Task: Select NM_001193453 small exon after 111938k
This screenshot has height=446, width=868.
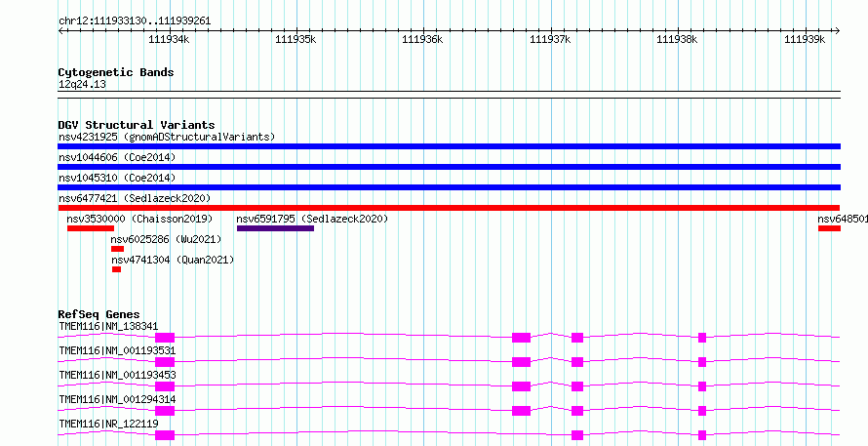Action: pyautogui.click(x=702, y=386)
